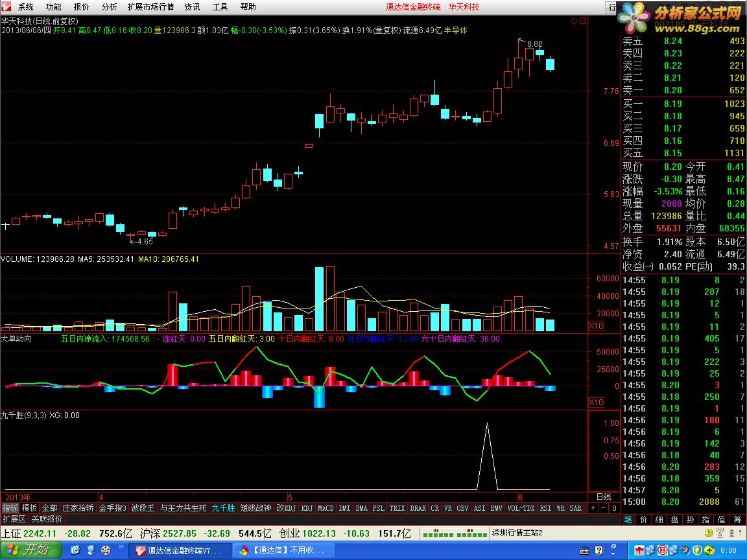Click the keyboard icon on language bar
Image resolution: width=747 pixels, height=560 pixels.
click(x=585, y=550)
